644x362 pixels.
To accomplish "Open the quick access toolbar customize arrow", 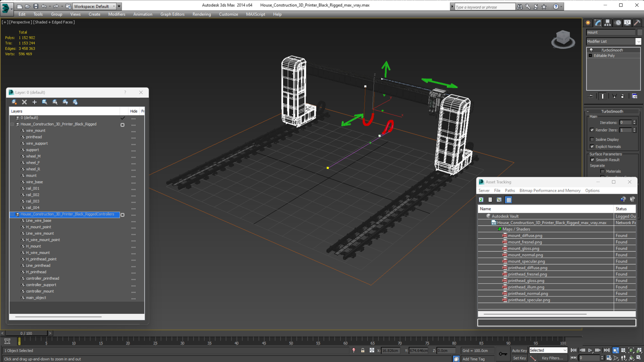I will click(x=119, y=7).
